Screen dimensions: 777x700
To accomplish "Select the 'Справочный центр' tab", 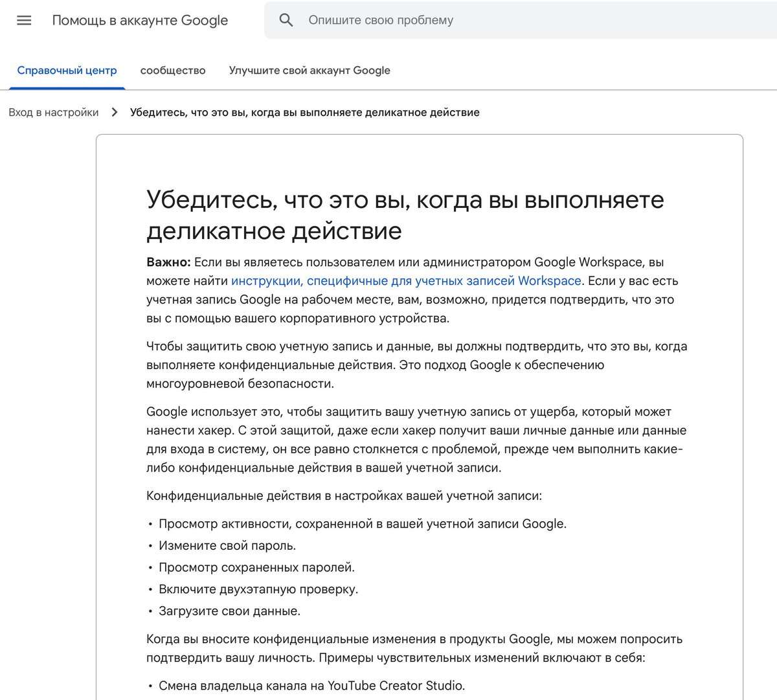I will [x=67, y=71].
